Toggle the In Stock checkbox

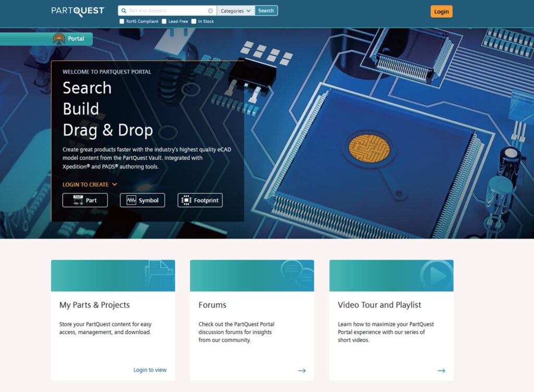[x=194, y=21]
